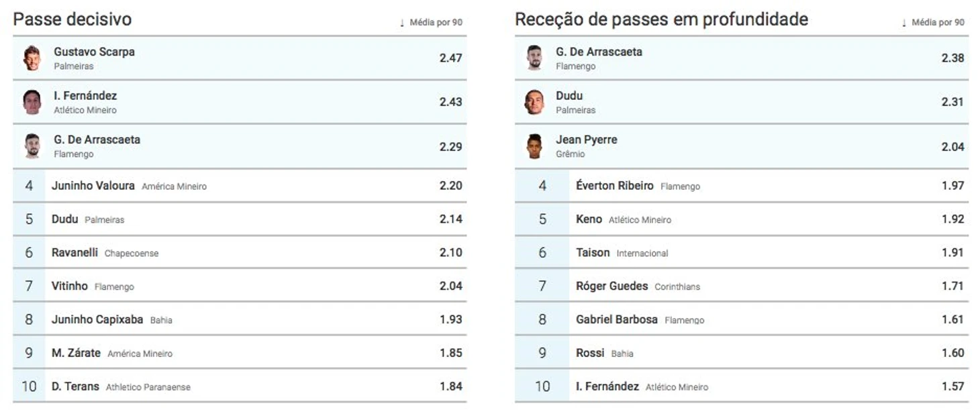Screen dimensions: 980x410
Task: Click Jean Pyerre's player photo
Action: point(534,146)
